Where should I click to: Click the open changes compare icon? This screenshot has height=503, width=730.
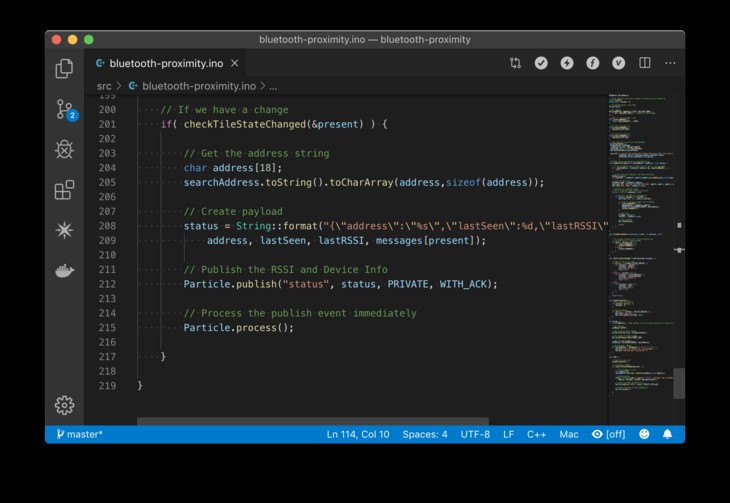(515, 63)
